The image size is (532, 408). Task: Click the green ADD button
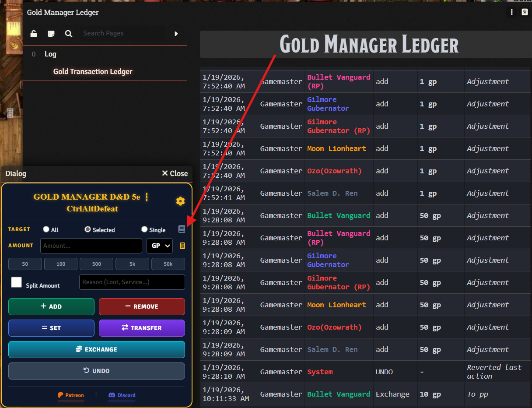[x=51, y=306]
